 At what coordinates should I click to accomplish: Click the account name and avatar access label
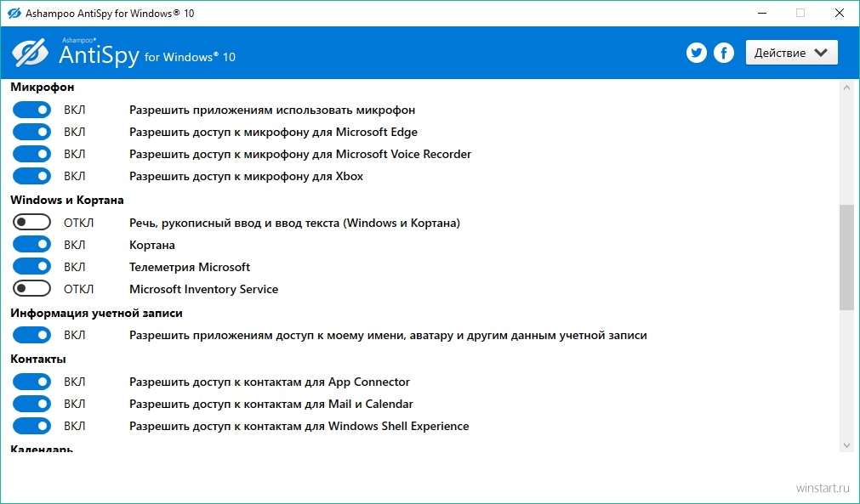pyautogui.click(x=388, y=335)
